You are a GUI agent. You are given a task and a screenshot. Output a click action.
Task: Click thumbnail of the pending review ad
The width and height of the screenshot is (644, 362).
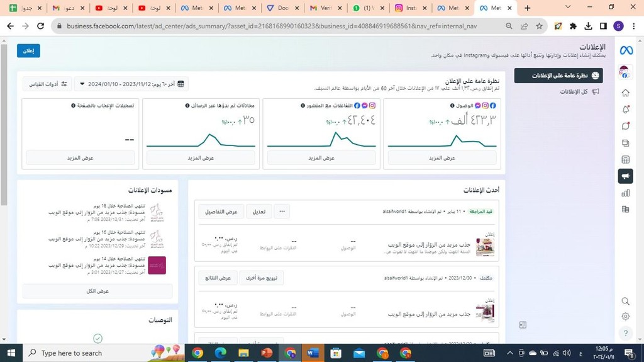pos(485,247)
